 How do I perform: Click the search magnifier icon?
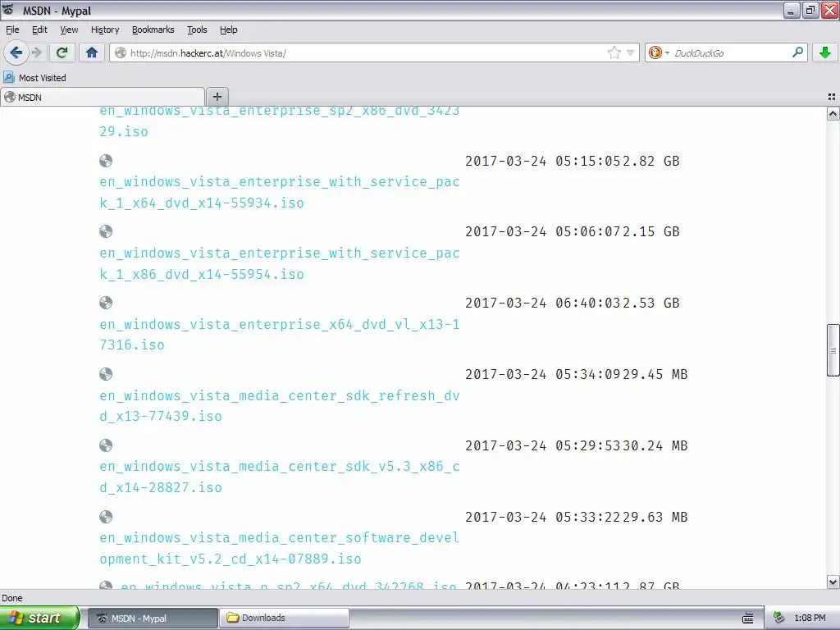point(797,52)
